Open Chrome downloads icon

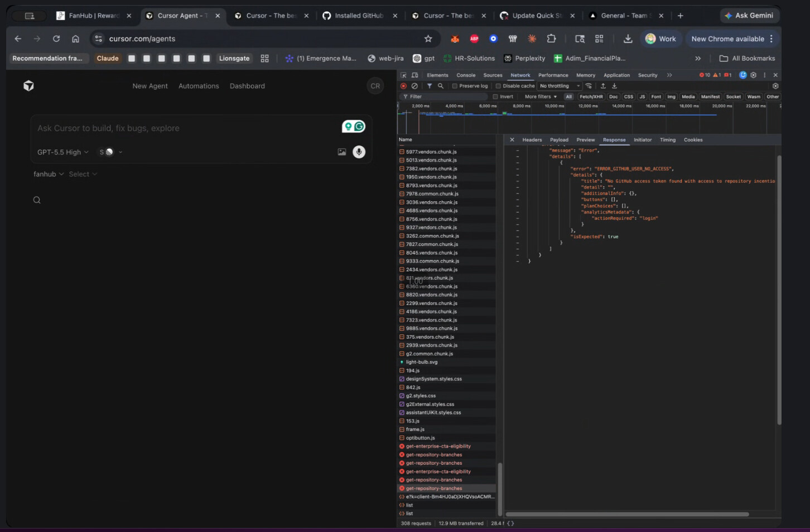pos(628,38)
